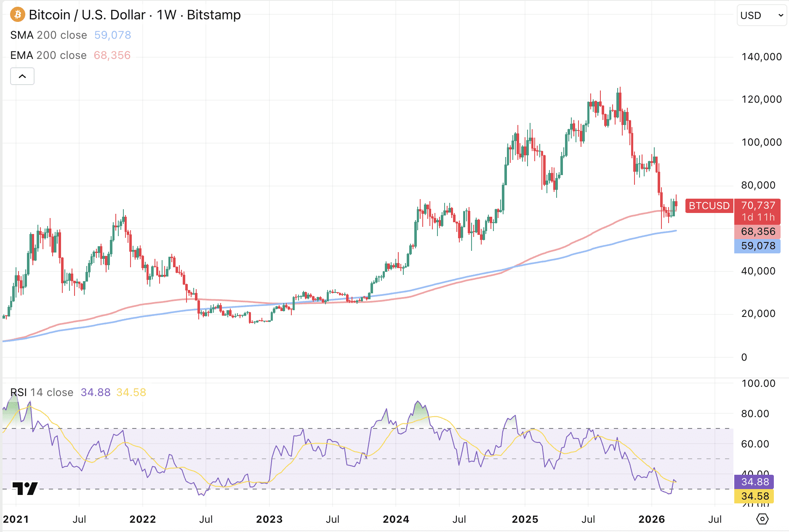Click the Bitcoin / U.S. Dollar symbol title
789x532 pixels.
pos(87,15)
